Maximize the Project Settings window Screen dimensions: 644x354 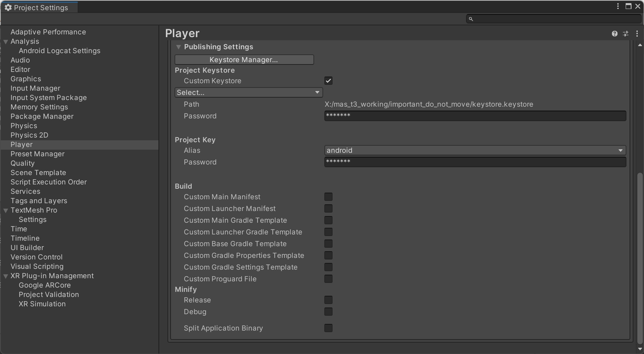point(628,6)
